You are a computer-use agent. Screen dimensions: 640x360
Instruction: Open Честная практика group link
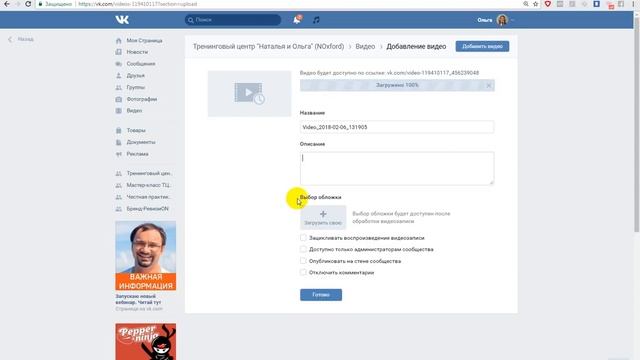149,197
